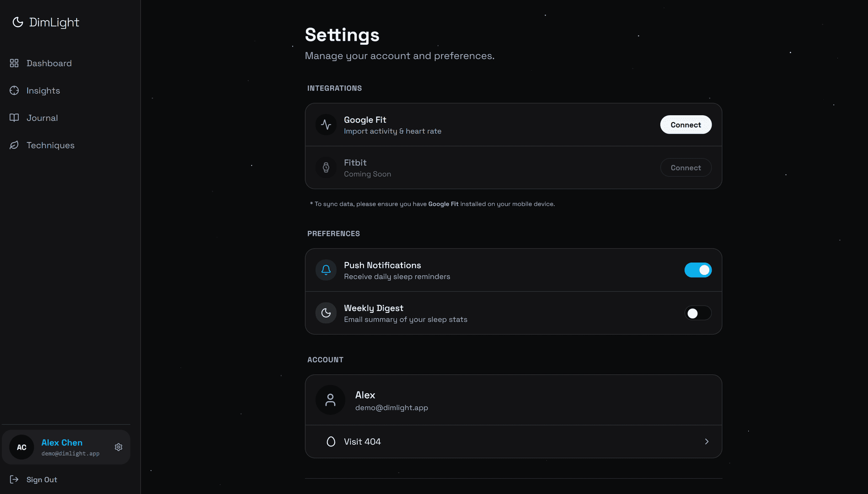
Task: Open the Insights section
Action: tap(43, 91)
